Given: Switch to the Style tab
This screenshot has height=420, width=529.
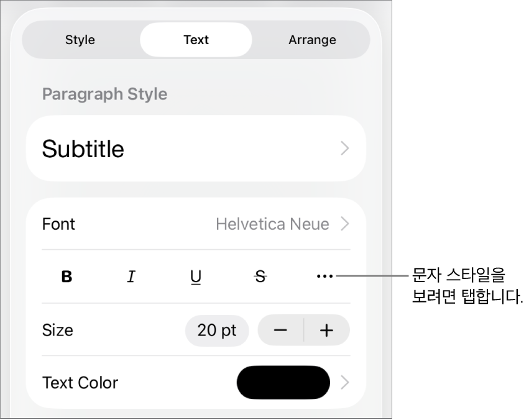Looking at the screenshot, I should click(80, 40).
